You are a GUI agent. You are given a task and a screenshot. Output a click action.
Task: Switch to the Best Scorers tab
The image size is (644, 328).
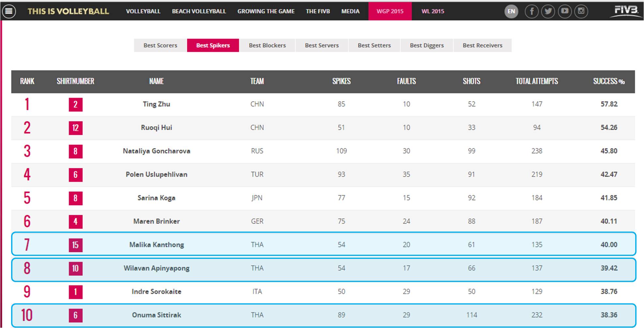[x=160, y=45]
